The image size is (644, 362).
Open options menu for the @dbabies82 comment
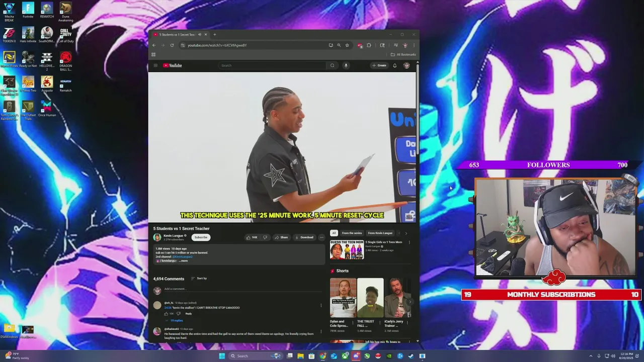pos(321,331)
